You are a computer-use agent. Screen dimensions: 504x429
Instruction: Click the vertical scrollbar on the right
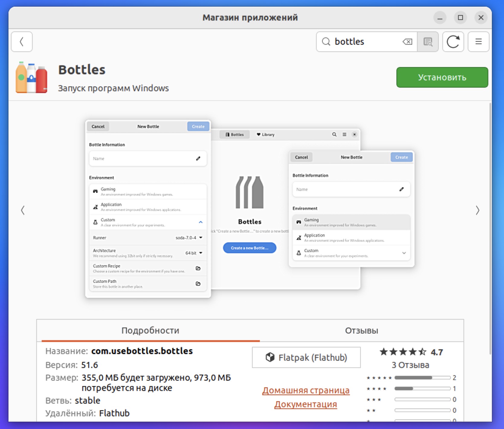coord(490,228)
